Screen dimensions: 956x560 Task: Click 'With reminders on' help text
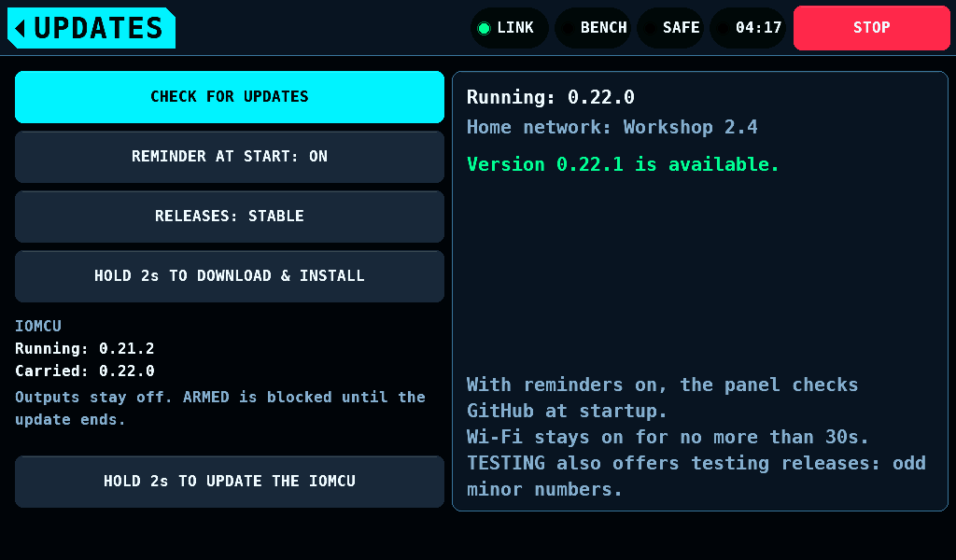coord(662,398)
